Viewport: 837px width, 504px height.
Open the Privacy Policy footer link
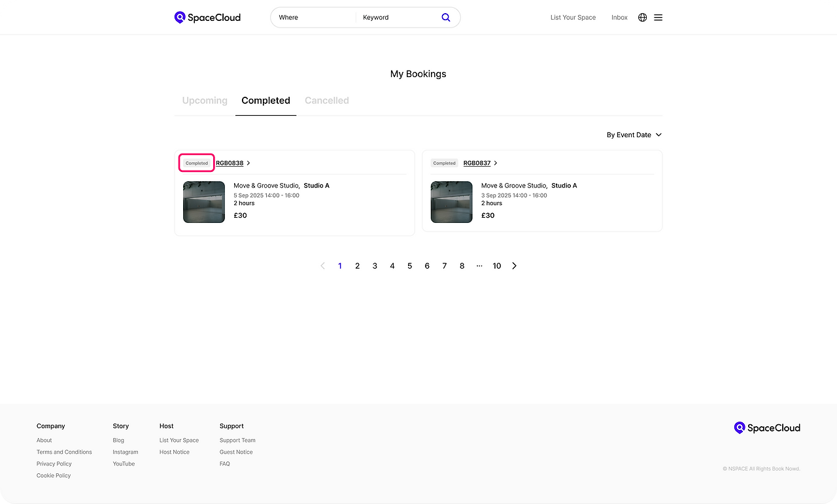54,464
